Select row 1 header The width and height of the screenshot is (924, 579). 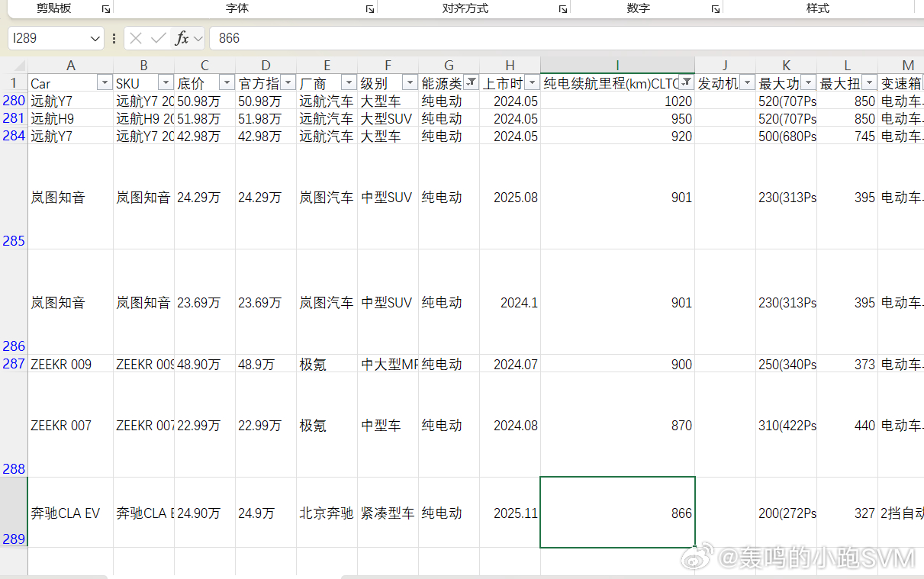(x=14, y=83)
